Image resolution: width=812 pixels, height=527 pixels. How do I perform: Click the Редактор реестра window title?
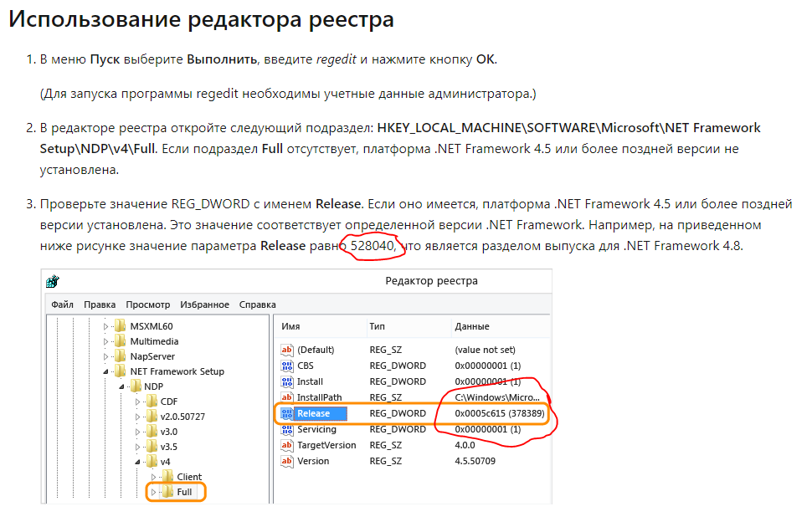pyautogui.click(x=431, y=281)
